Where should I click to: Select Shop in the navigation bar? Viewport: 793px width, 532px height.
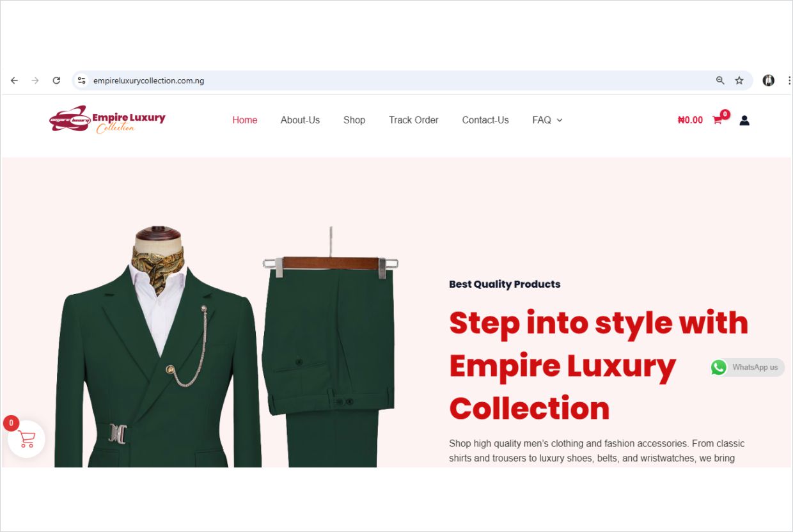(x=354, y=120)
